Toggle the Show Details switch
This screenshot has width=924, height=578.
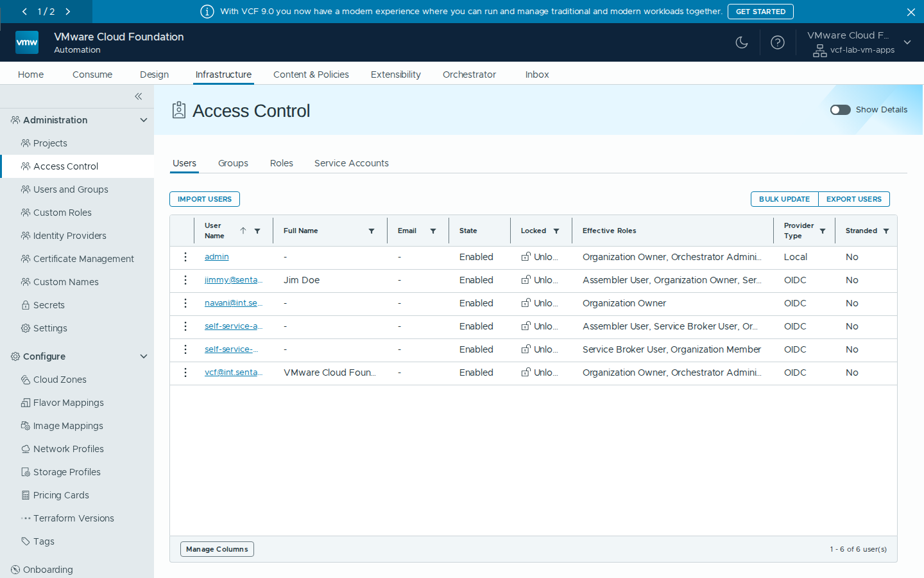pos(841,110)
